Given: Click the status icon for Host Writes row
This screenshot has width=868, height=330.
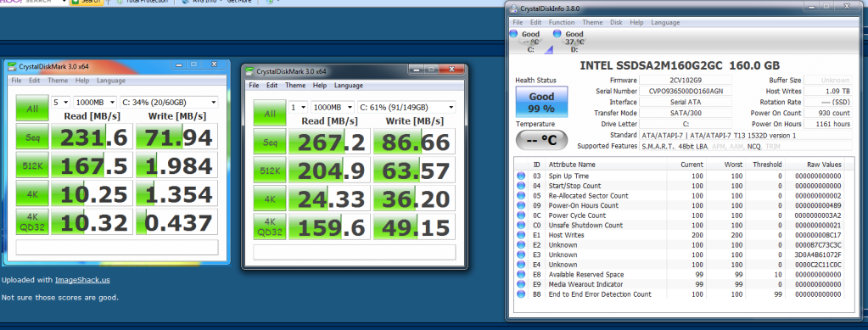Looking at the screenshot, I should (521, 235).
